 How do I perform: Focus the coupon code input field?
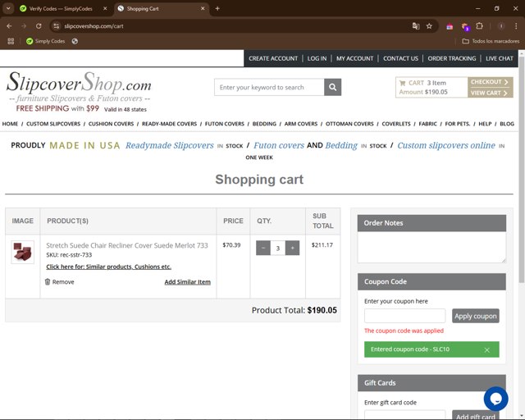click(x=404, y=316)
